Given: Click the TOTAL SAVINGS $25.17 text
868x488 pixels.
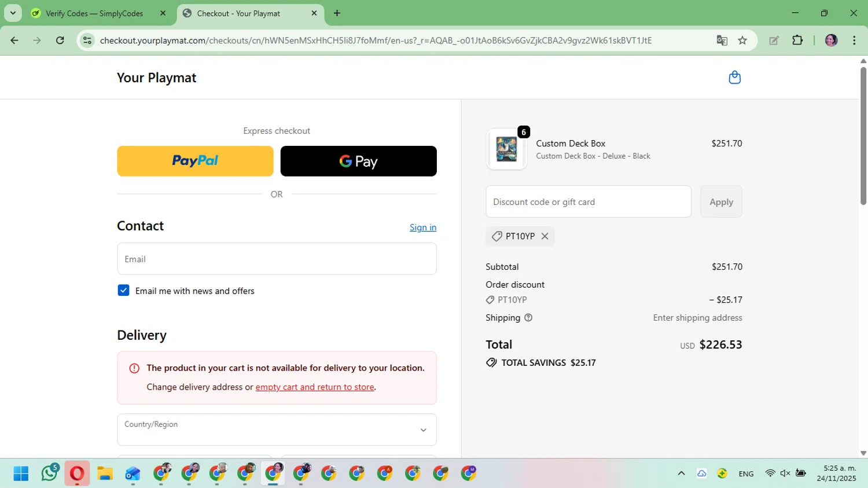Looking at the screenshot, I should click(549, 363).
